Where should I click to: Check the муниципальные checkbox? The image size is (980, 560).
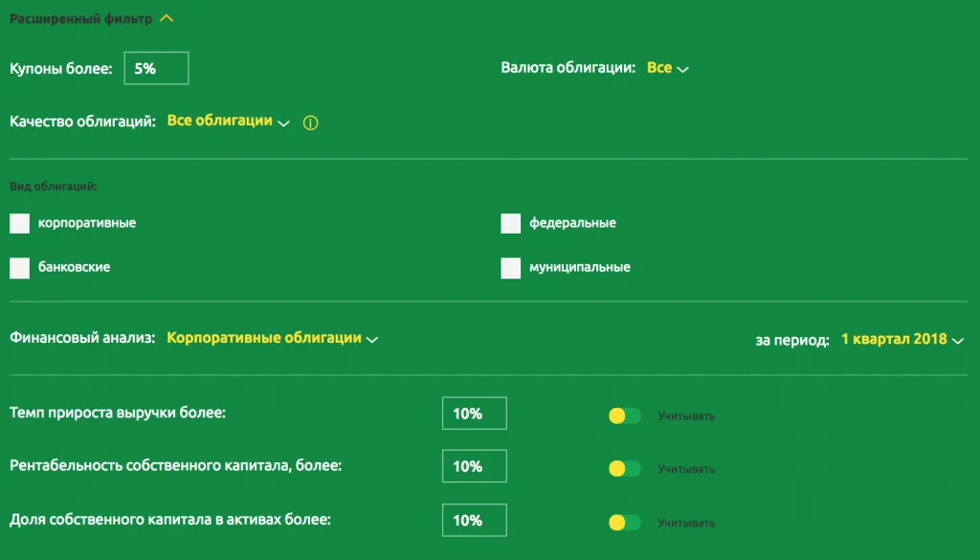tap(511, 268)
